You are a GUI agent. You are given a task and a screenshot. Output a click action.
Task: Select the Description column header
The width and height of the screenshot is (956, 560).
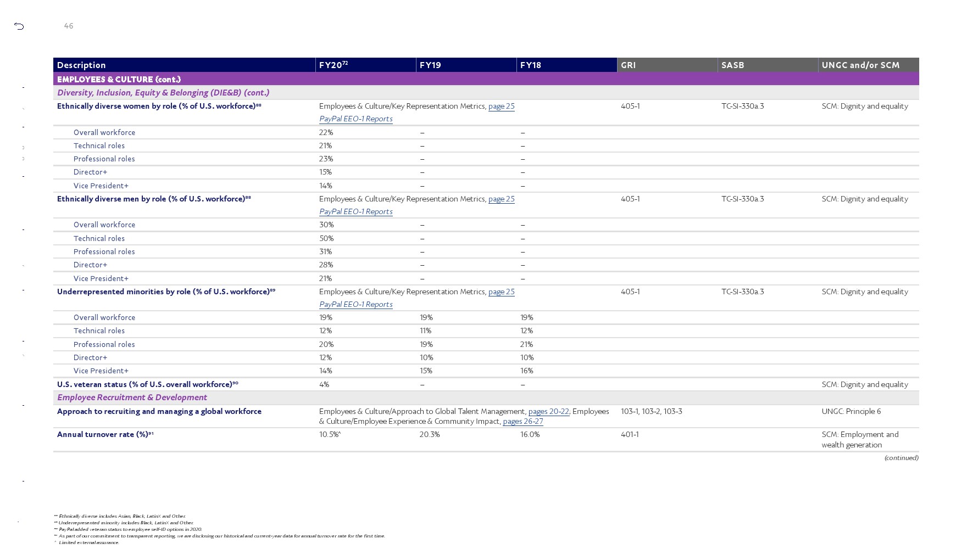81,65
